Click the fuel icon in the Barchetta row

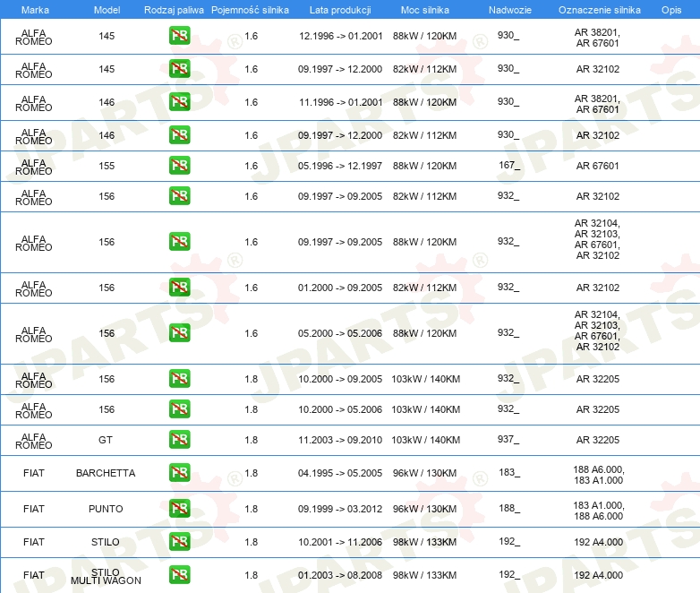click(x=179, y=472)
